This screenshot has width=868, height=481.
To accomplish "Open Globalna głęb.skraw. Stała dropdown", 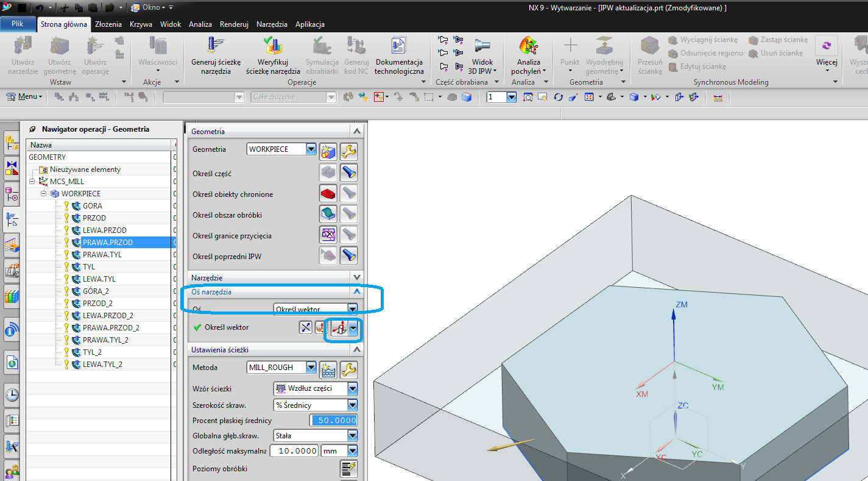I will (352, 435).
